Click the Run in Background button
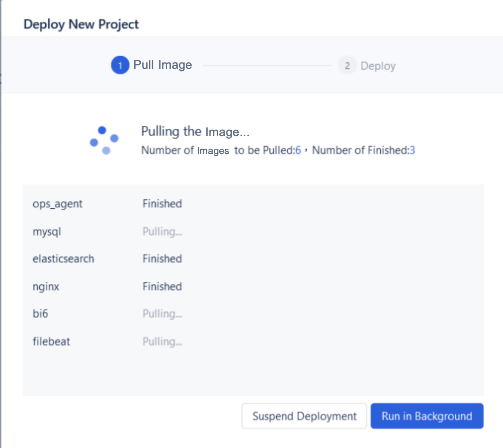 (x=427, y=416)
